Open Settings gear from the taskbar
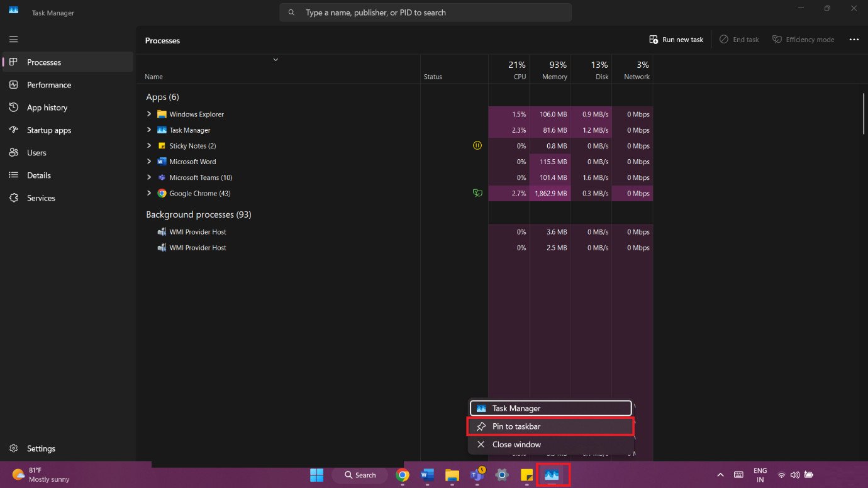The image size is (868, 488). pos(502,475)
